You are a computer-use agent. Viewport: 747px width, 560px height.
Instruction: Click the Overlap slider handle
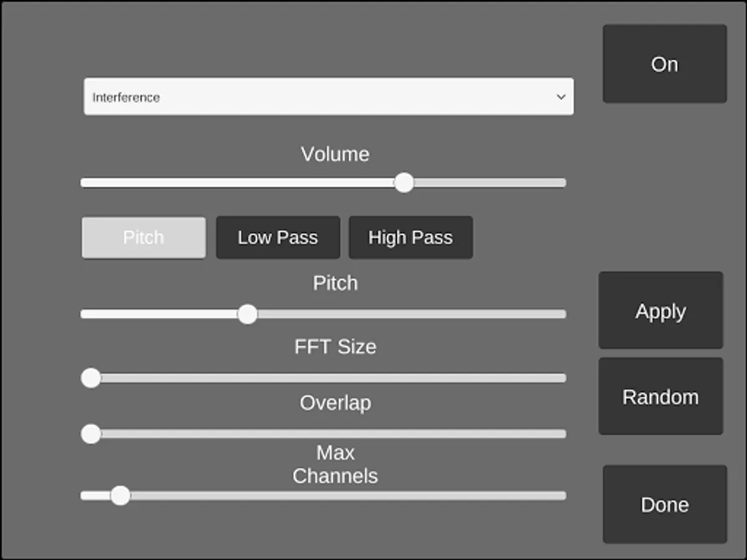(x=91, y=434)
